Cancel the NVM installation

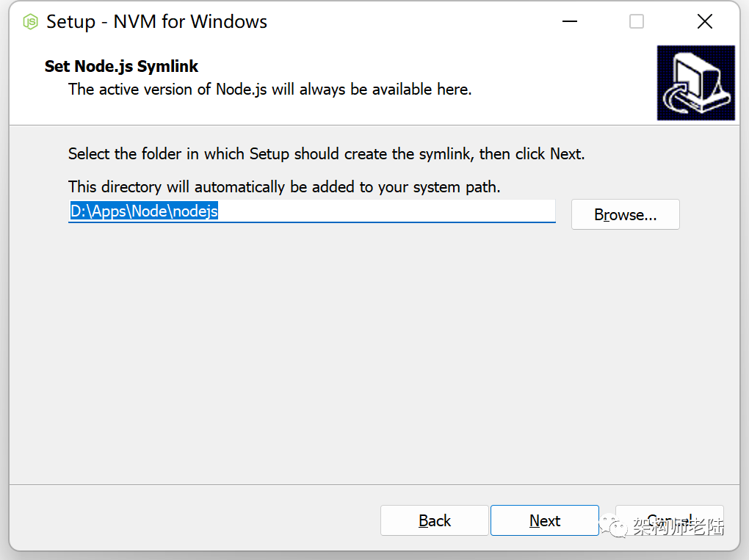(669, 520)
